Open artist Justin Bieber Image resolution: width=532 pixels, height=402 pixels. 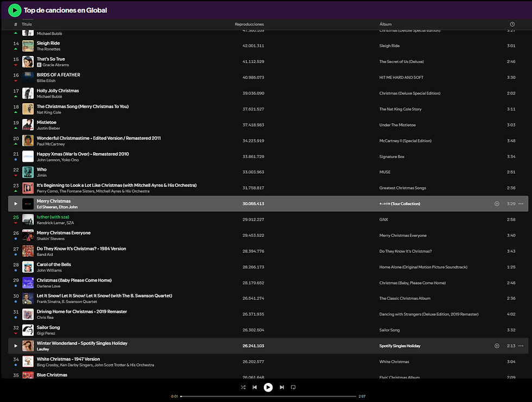click(48, 128)
